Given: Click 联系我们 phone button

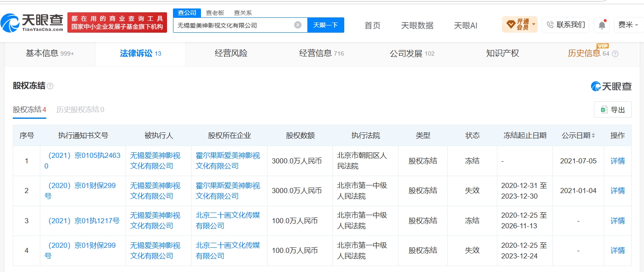Looking at the screenshot, I should (566, 25).
